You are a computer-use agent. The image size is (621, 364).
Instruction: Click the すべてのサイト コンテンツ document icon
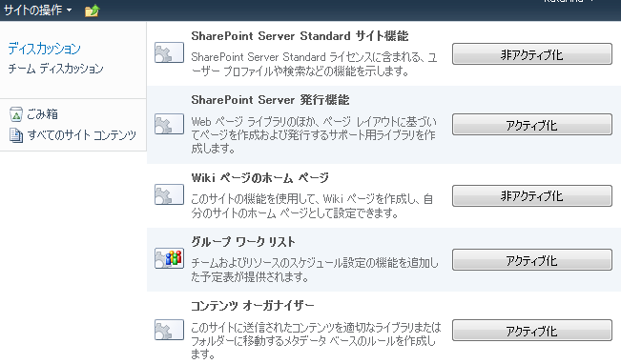tap(16, 135)
